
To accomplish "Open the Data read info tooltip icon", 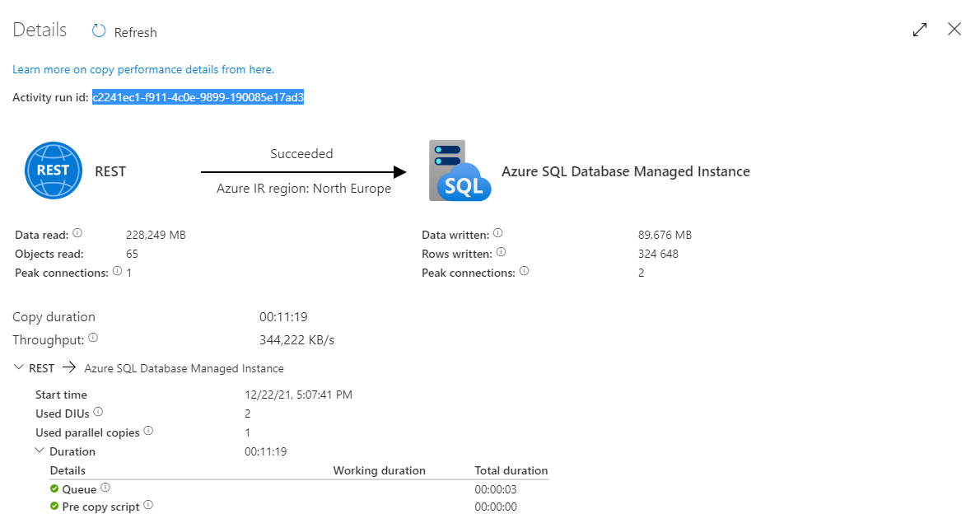I will (x=77, y=232).
